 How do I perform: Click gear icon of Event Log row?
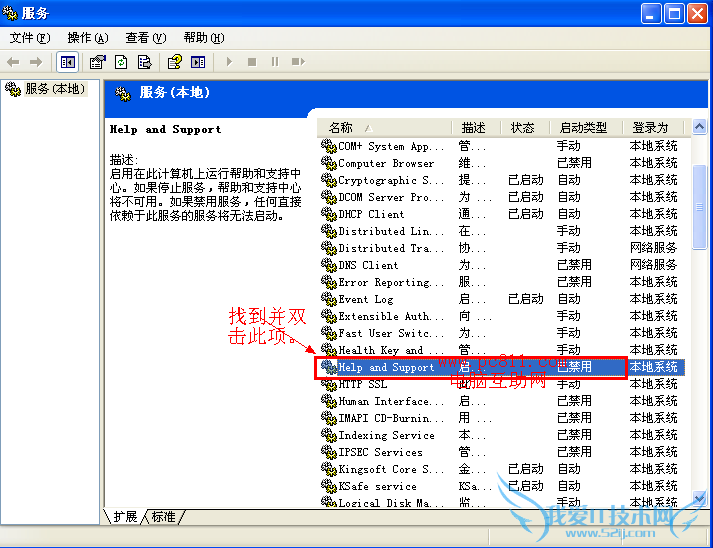click(x=328, y=299)
